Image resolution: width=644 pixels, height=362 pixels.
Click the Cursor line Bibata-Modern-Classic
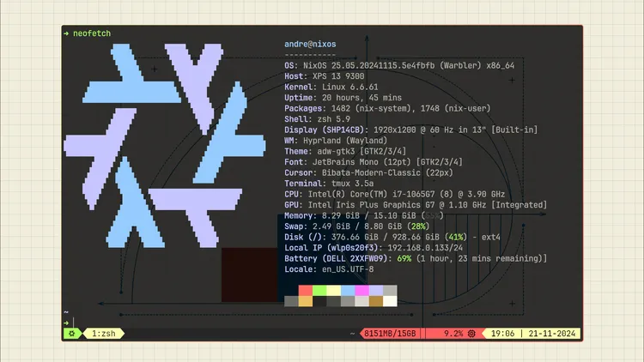368,172
